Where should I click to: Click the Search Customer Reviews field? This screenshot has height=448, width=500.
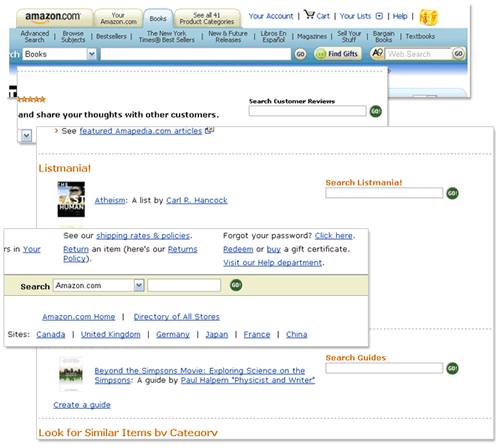pos(307,111)
